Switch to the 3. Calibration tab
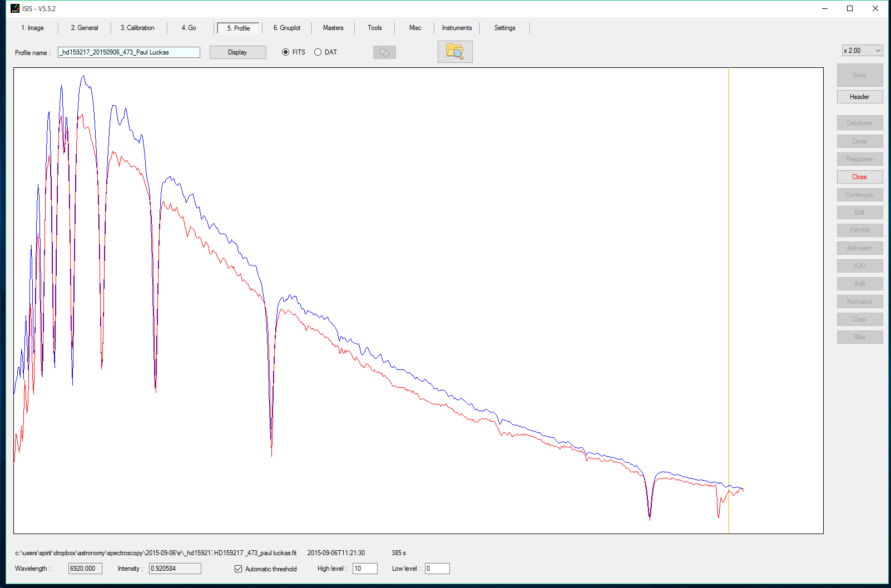Image resolution: width=891 pixels, height=588 pixels. point(137,28)
